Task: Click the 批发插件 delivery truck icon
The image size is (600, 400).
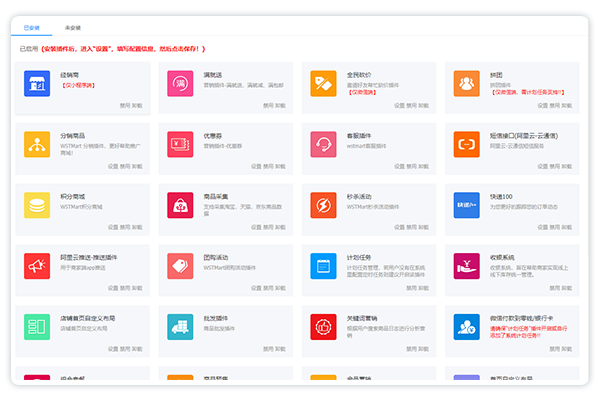Action: [x=180, y=325]
